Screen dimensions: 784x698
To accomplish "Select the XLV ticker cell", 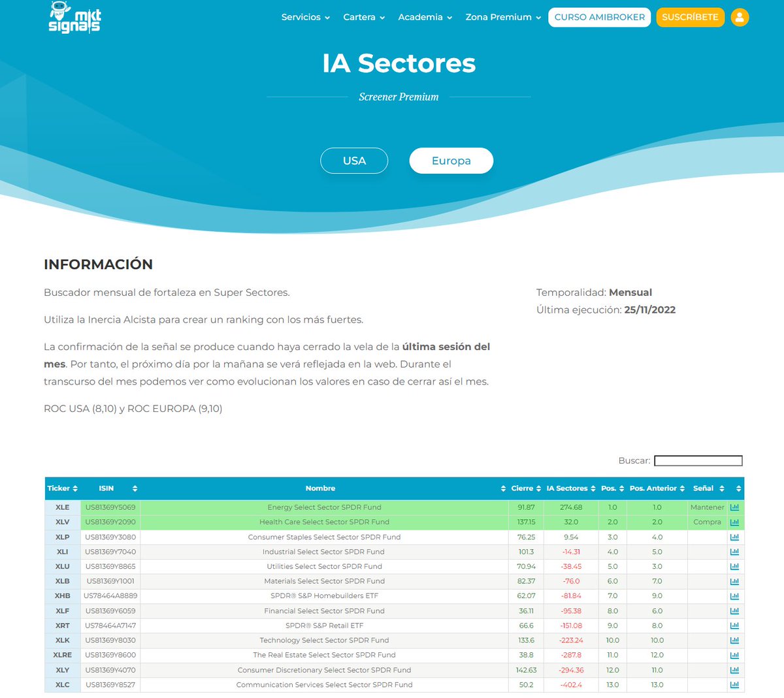I will [x=63, y=522].
